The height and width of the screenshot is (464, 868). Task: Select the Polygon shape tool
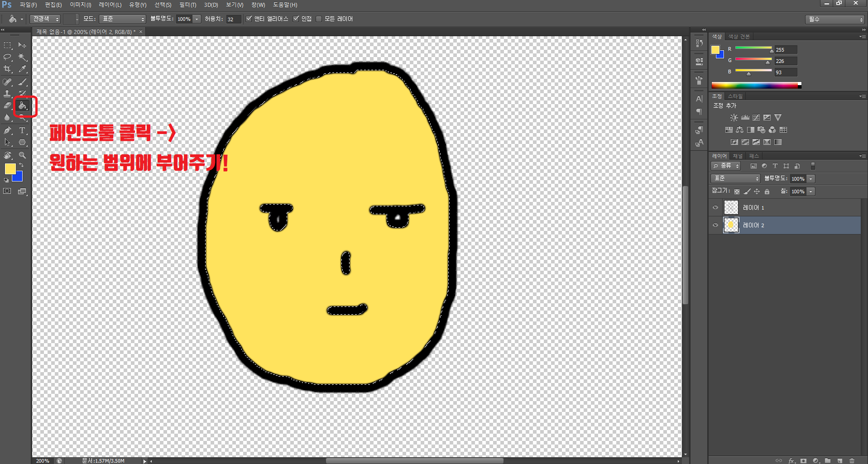point(22,142)
